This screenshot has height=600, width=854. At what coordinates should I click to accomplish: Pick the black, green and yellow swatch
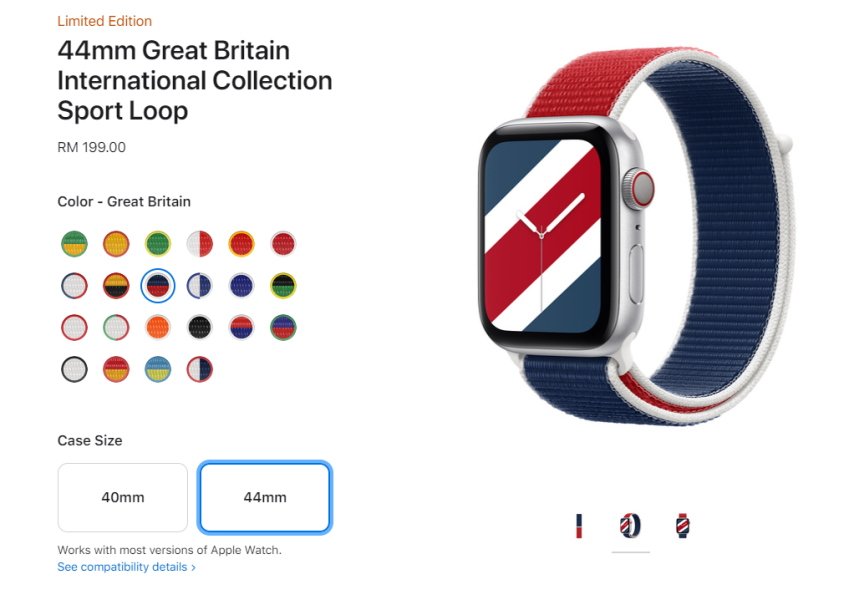click(283, 286)
